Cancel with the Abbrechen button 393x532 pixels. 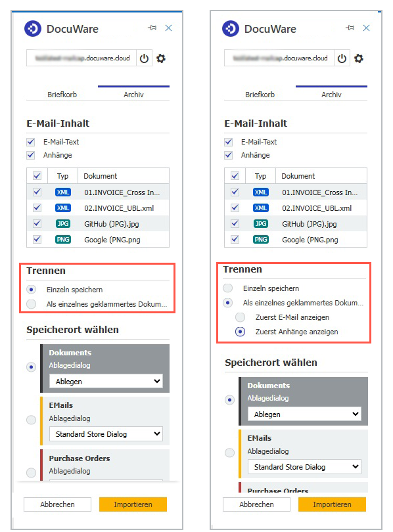pyautogui.click(x=57, y=504)
